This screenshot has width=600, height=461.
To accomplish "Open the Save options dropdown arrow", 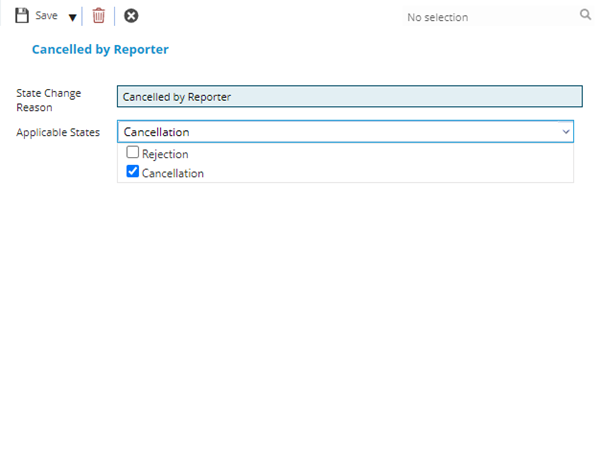I will (x=72, y=17).
